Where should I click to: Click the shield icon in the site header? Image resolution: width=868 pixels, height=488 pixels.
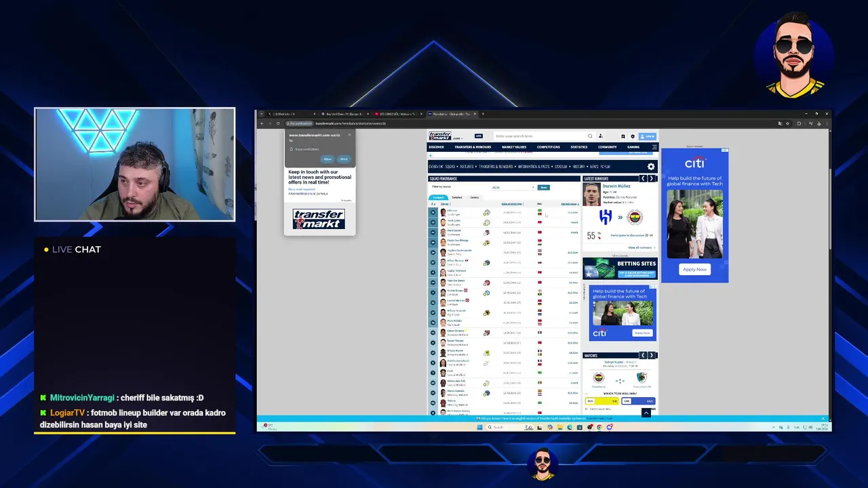(x=633, y=136)
